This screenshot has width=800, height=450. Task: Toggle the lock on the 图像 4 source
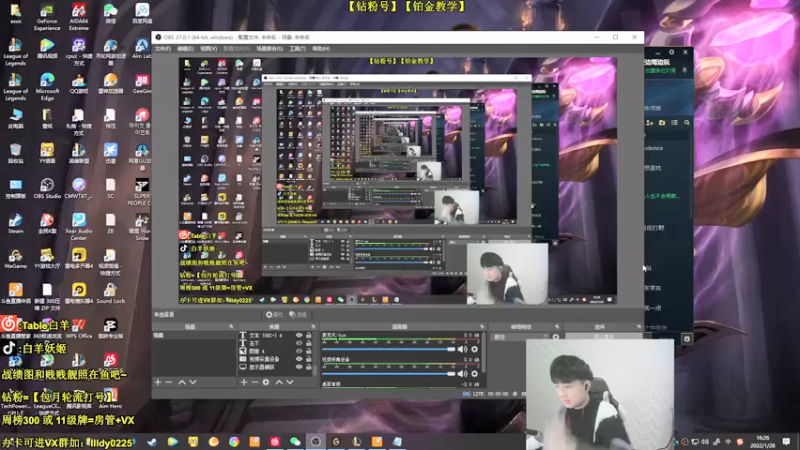309,351
